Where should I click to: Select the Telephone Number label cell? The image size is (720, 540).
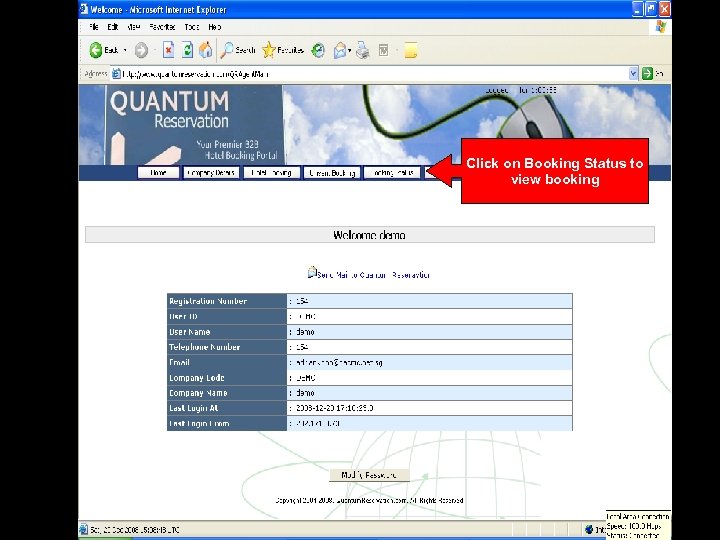click(x=227, y=347)
